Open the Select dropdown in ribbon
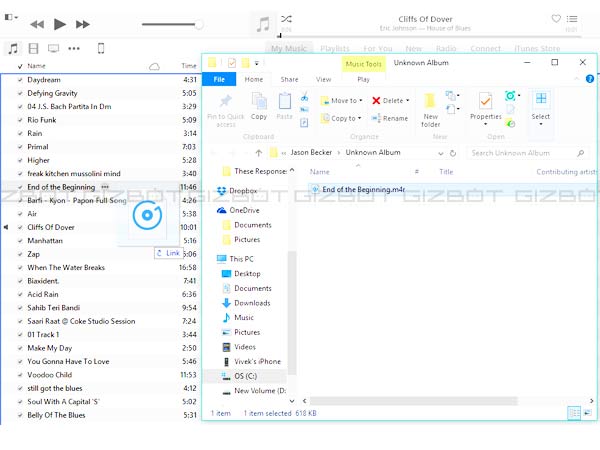 click(x=541, y=107)
